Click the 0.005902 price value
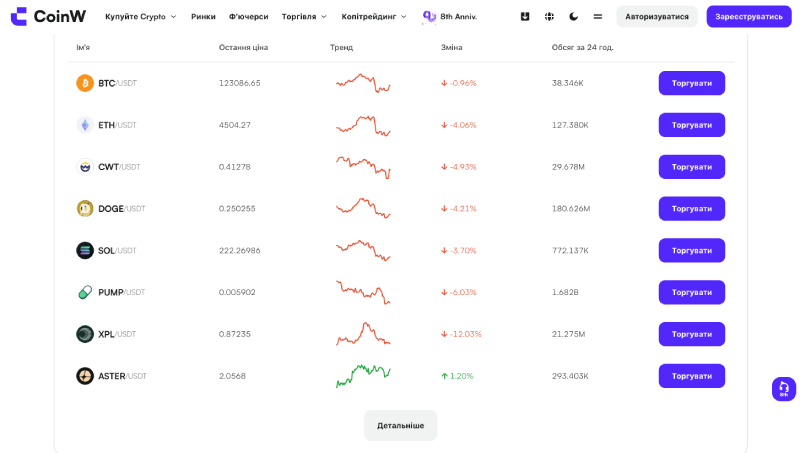This screenshot has height=453, width=800. (237, 292)
